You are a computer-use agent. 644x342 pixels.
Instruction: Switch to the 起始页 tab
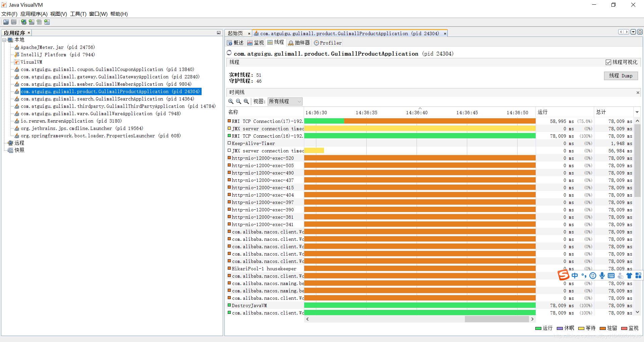(x=235, y=33)
